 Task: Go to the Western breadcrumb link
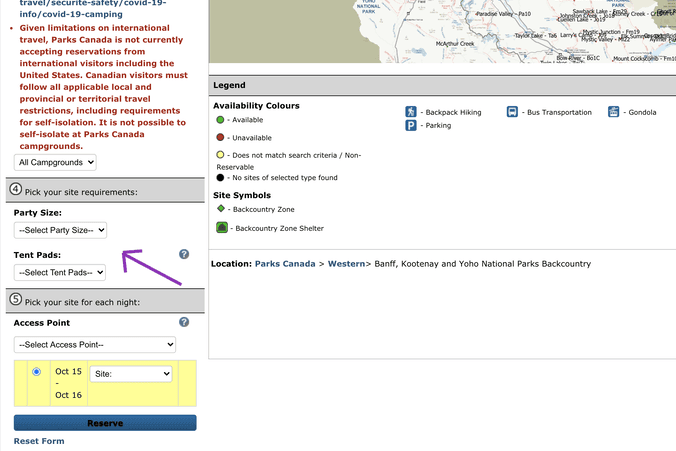[x=346, y=264]
